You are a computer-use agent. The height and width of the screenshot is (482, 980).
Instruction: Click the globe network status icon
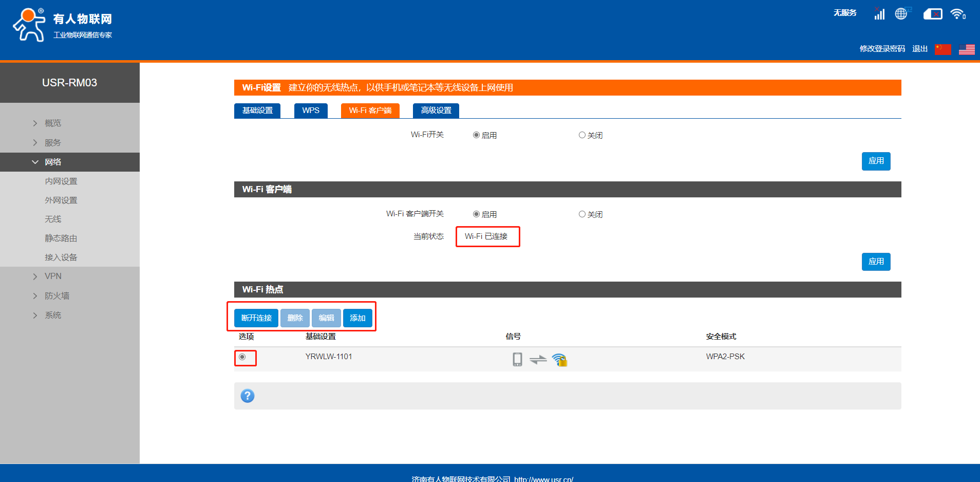901,14
